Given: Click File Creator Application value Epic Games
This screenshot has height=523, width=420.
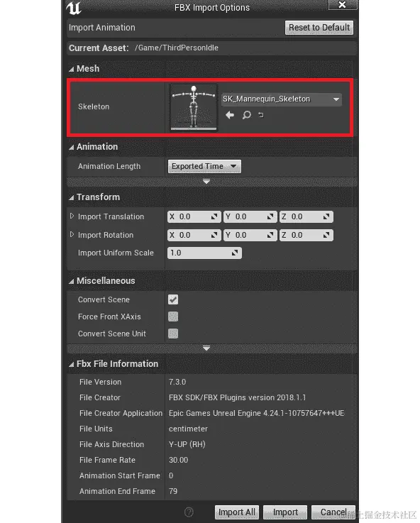Looking at the screenshot, I should click(x=256, y=413).
